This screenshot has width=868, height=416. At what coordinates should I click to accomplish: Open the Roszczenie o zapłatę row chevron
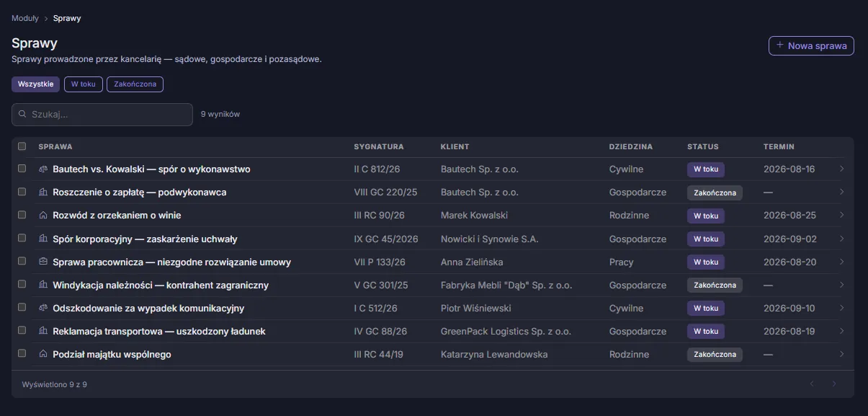(841, 192)
